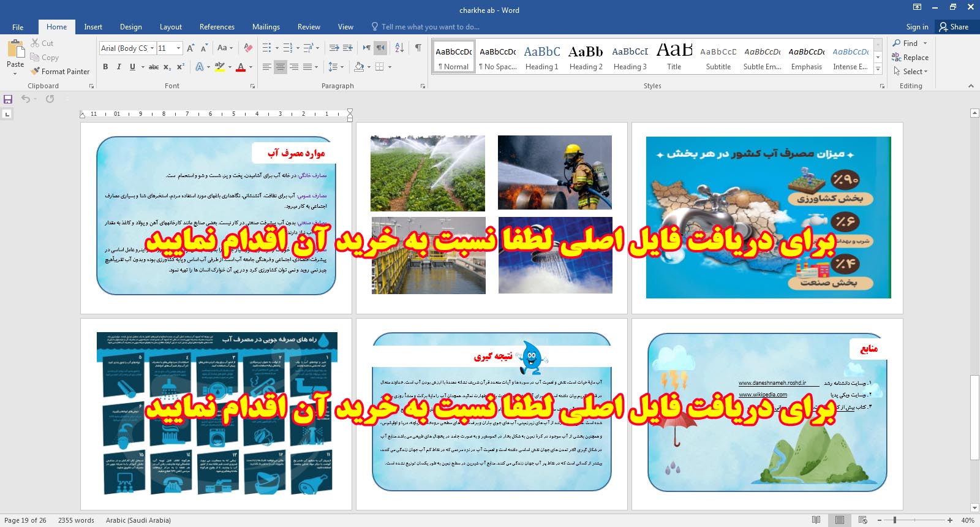Switch to the Design tab
This screenshot has height=527, width=980.
pyautogui.click(x=130, y=27)
